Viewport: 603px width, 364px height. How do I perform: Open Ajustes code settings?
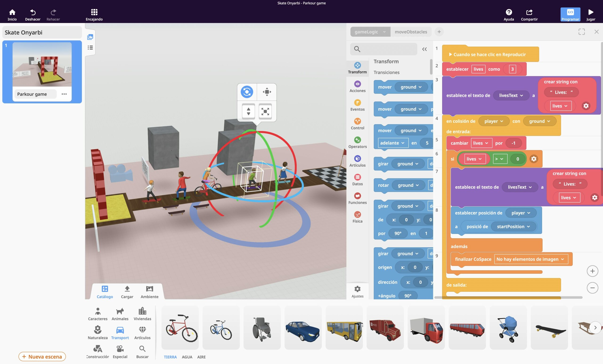(x=357, y=291)
